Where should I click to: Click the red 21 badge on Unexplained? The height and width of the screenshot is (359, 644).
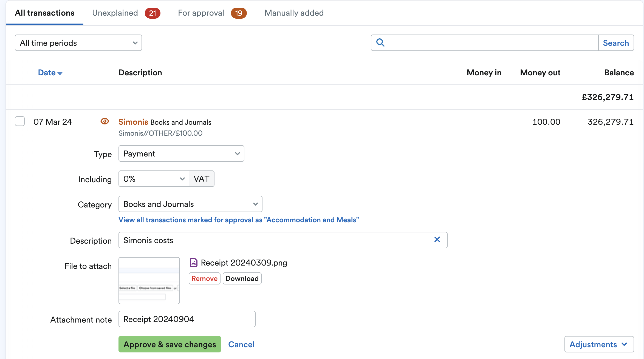tap(152, 13)
